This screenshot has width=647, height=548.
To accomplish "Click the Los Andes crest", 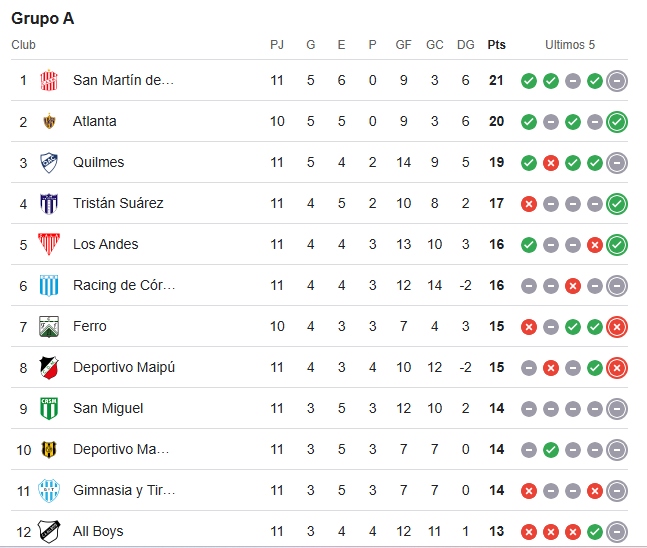I will [49, 244].
